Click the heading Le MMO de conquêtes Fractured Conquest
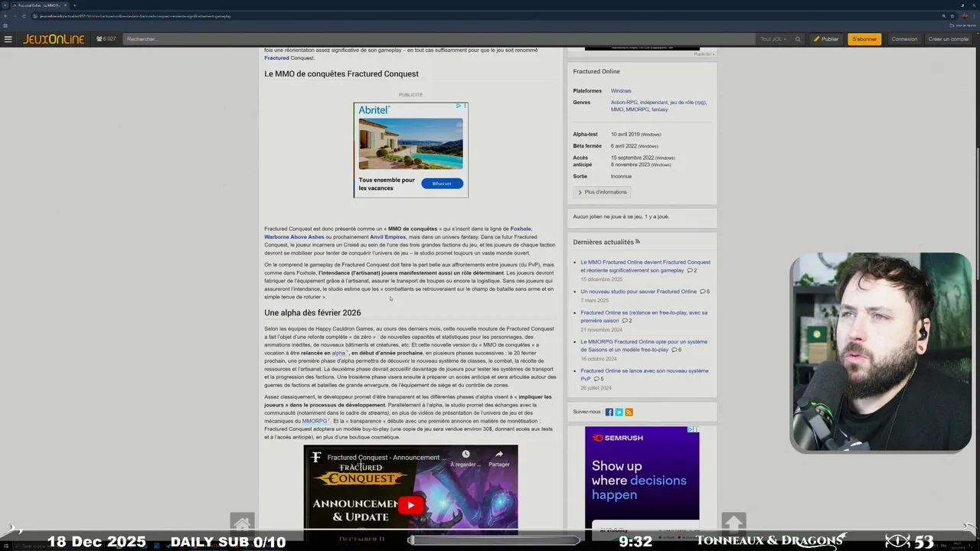 pos(341,73)
